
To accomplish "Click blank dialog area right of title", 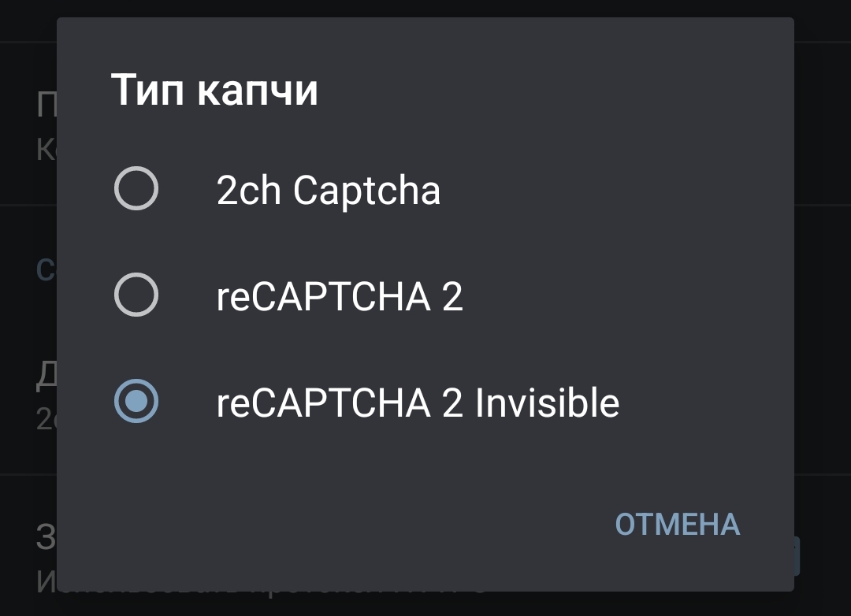I will (x=552, y=90).
